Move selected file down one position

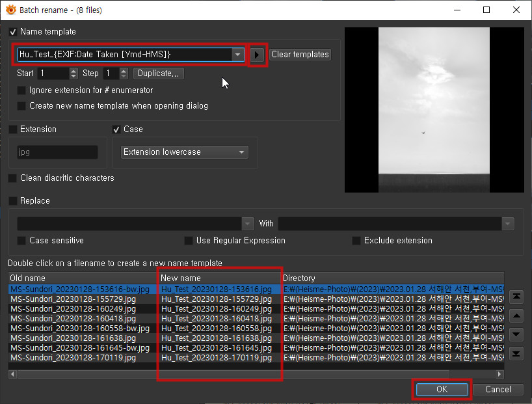coord(515,334)
